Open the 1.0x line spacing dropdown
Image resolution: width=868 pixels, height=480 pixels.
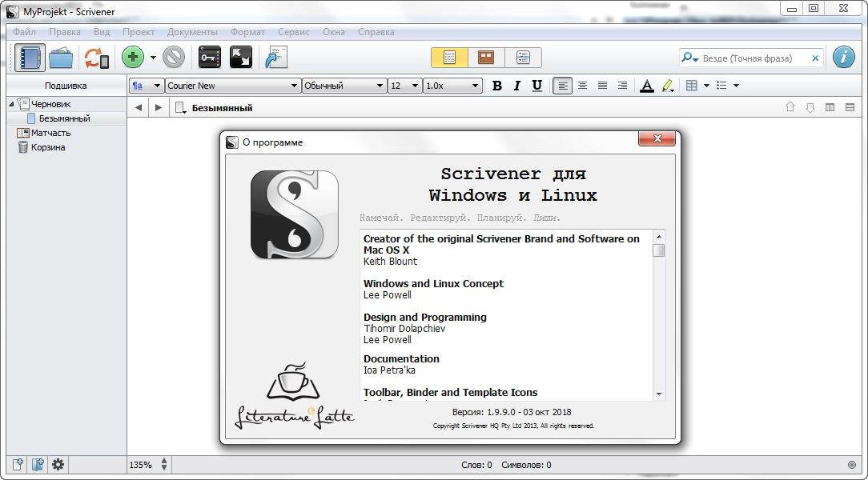(x=452, y=86)
